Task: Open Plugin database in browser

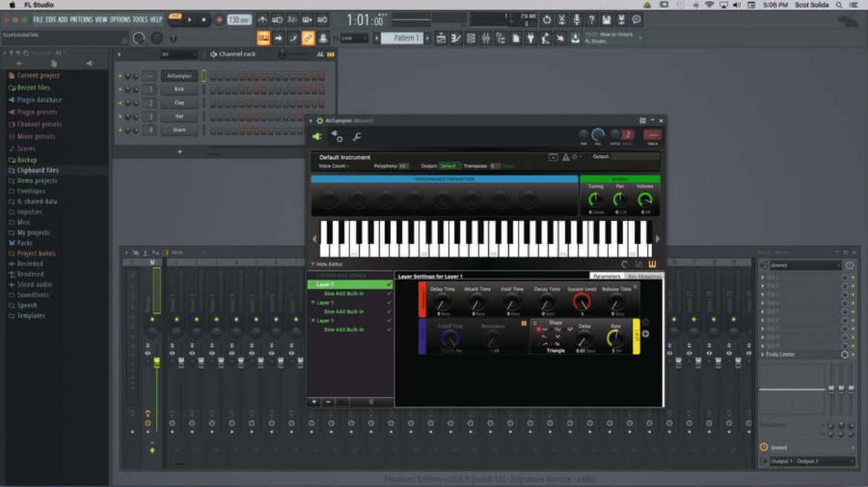Action: 39,100
